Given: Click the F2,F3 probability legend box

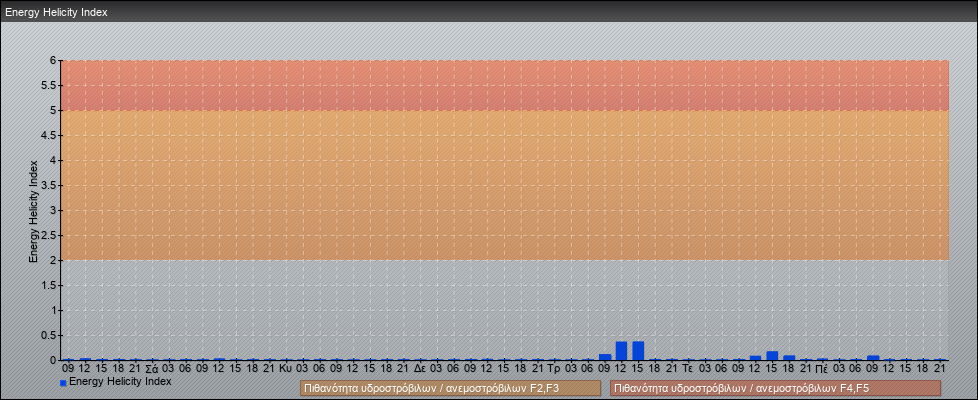Looking at the screenshot, I should click(x=450, y=388).
